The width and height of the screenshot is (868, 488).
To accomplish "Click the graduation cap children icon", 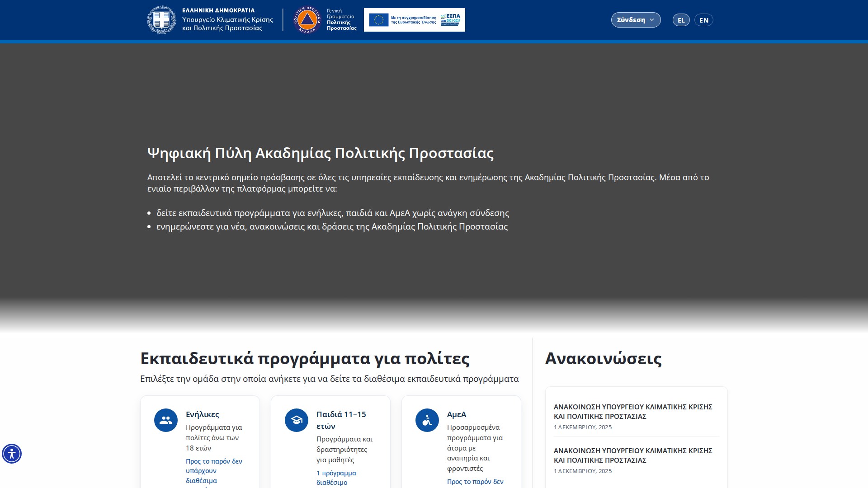I will (x=297, y=420).
